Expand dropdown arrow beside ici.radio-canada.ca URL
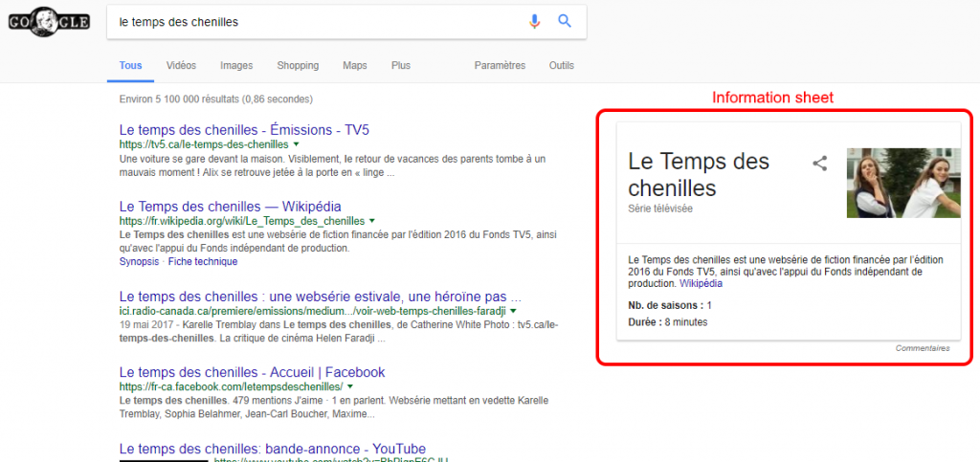This screenshot has height=462, width=980. [x=513, y=310]
